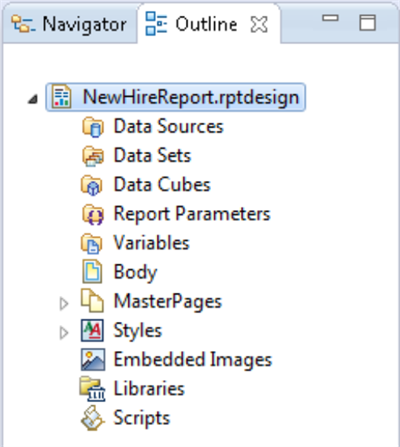The width and height of the screenshot is (400, 447).
Task: Select the Data Sources label
Action: [168, 126]
